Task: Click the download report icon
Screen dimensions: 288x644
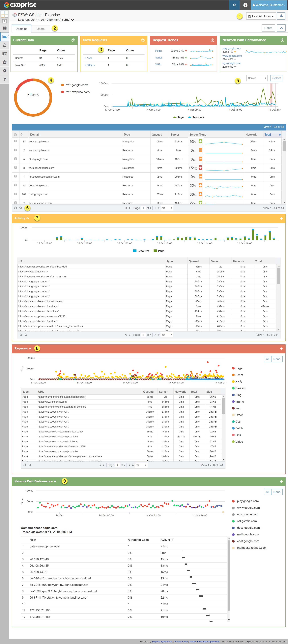Action: pos(281,16)
